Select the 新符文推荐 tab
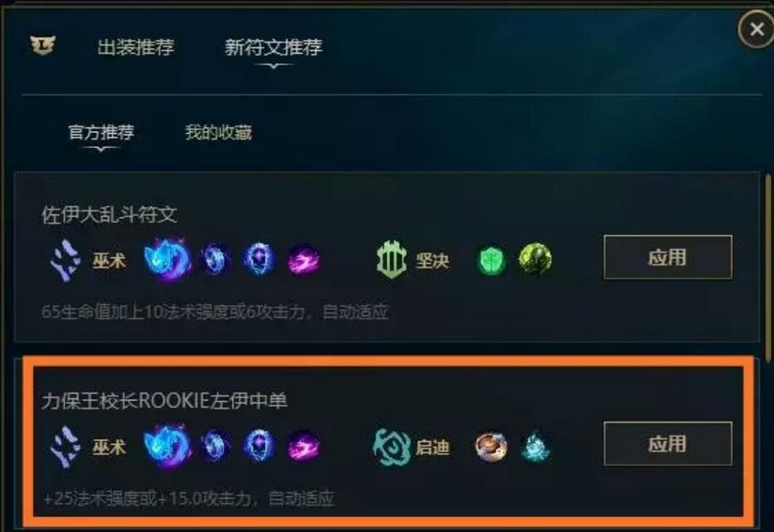The height and width of the screenshot is (532, 774). pyautogui.click(x=274, y=47)
